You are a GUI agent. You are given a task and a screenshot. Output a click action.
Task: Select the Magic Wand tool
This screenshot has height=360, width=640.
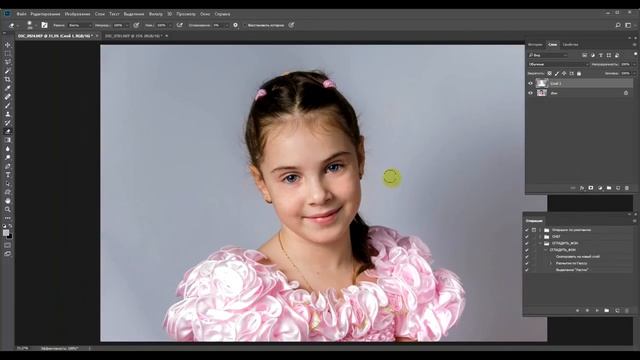click(x=7, y=71)
